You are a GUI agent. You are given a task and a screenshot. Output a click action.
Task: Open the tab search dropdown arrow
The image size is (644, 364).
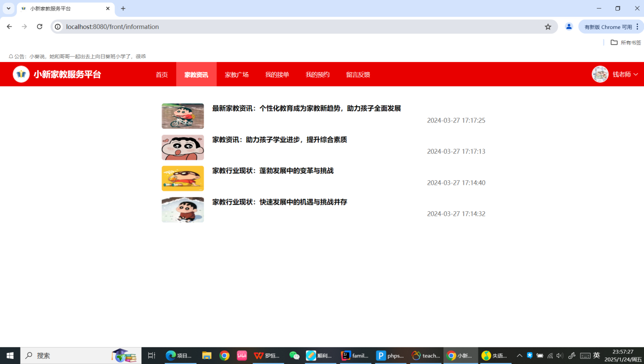point(9,9)
